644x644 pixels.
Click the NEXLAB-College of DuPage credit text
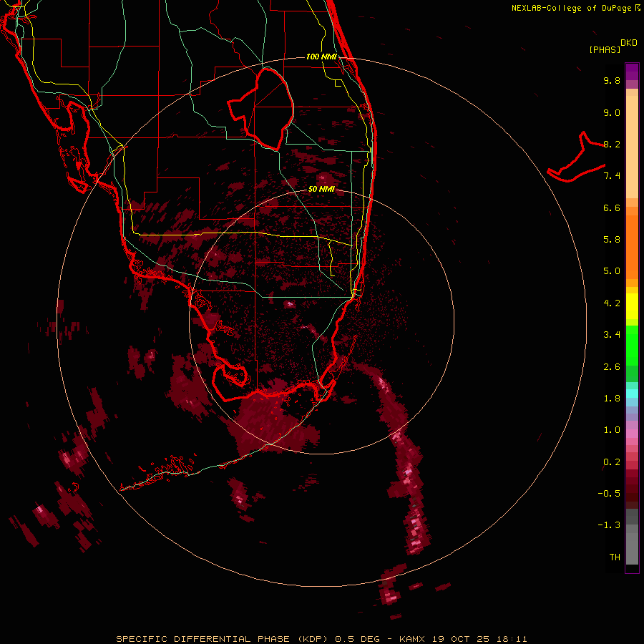pos(571,8)
